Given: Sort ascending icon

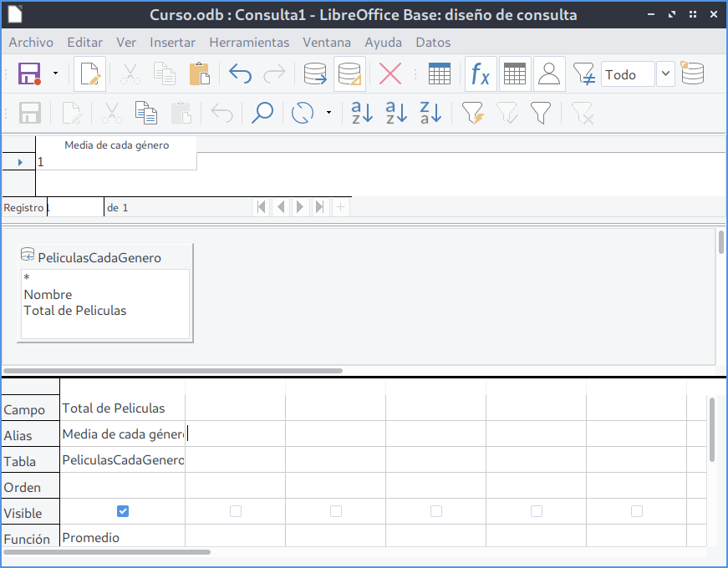Looking at the screenshot, I should [x=396, y=113].
